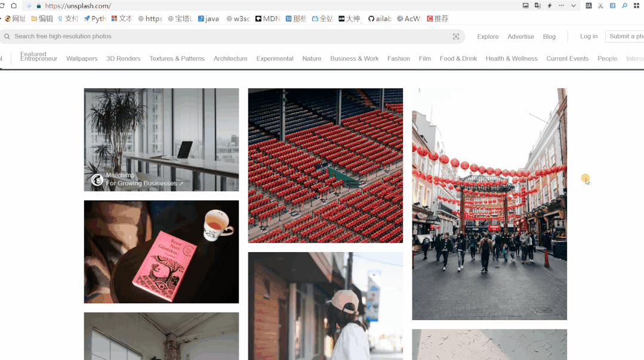The width and height of the screenshot is (644, 360).
Task: Switch to the Nature category tab
Action: tap(312, 58)
